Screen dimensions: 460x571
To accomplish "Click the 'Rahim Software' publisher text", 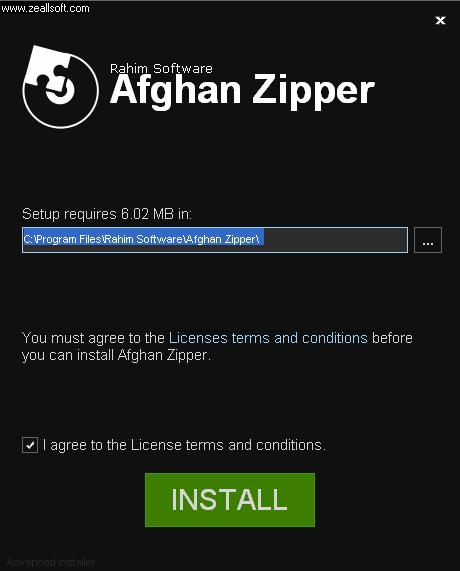I will [161, 68].
